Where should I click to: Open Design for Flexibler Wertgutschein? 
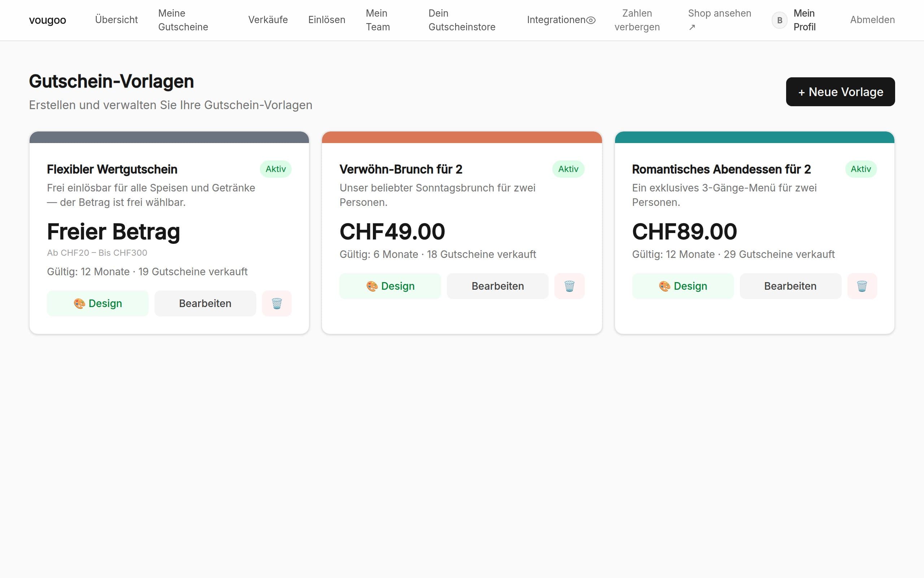point(98,303)
